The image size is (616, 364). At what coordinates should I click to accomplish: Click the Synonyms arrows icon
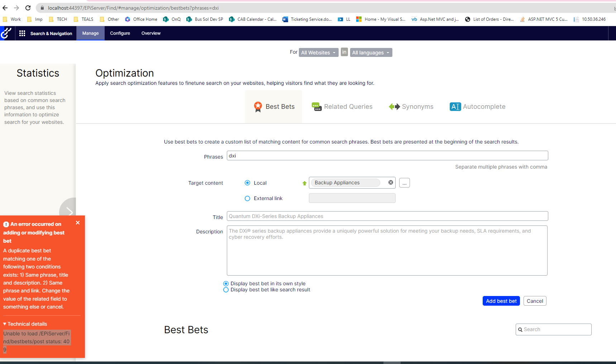click(x=394, y=107)
